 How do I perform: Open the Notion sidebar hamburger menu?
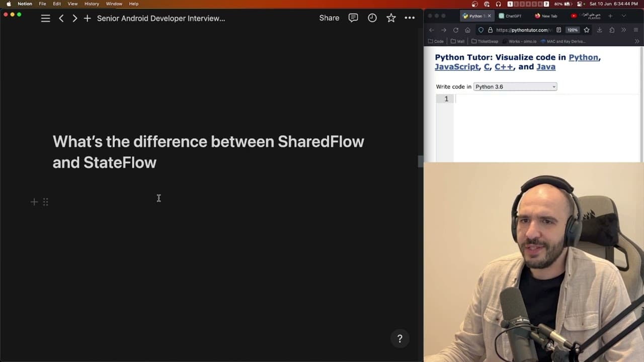(x=45, y=18)
